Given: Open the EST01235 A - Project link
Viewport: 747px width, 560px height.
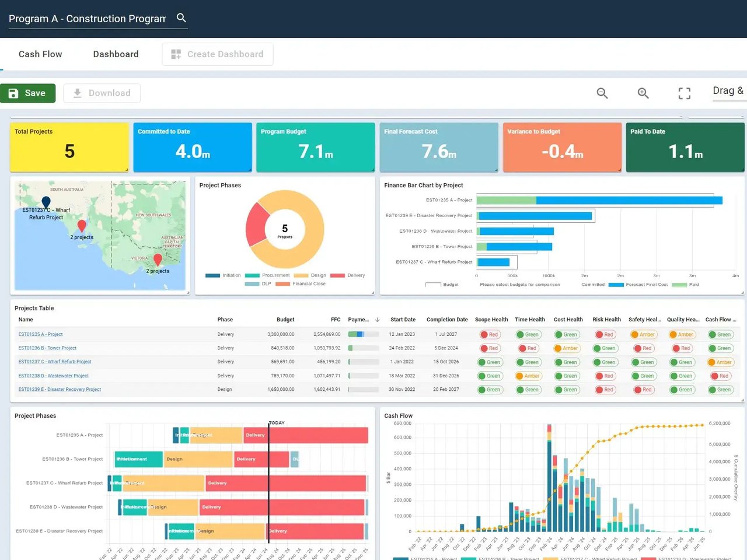Looking at the screenshot, I should (40, 334).
